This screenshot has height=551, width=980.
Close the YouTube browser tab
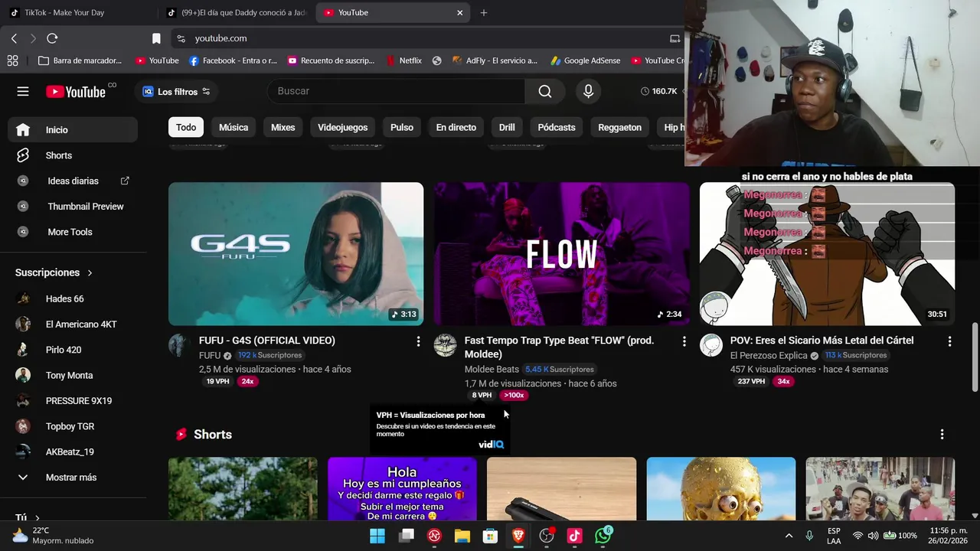pyautogui.click(x=460, y=12)
